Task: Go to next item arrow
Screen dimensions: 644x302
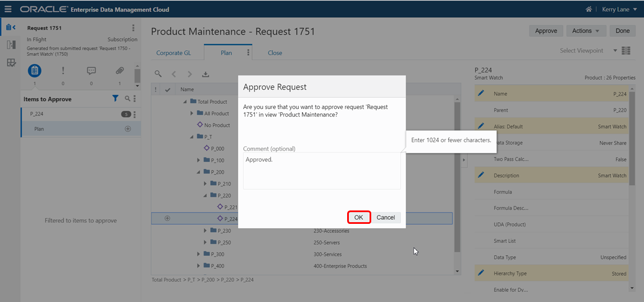Action: point(190,74)
